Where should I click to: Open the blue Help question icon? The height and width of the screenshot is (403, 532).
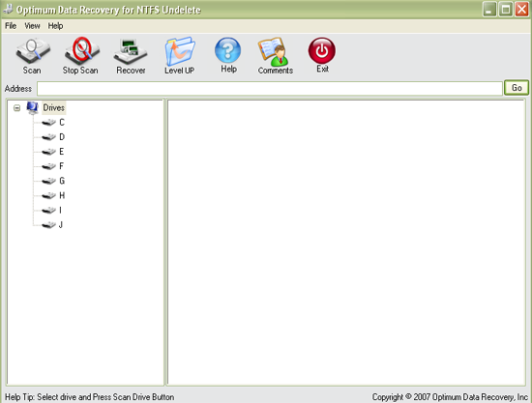click(228, 50)
